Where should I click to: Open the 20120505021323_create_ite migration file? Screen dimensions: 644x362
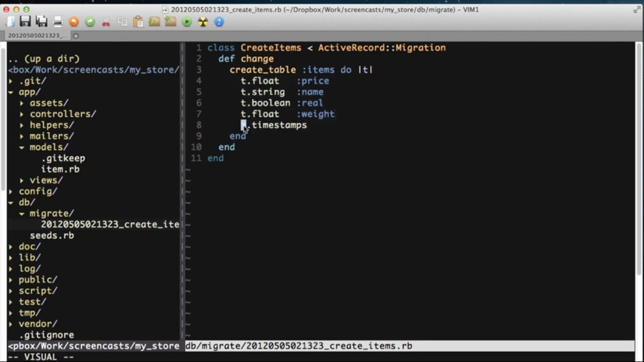[110, 225]
